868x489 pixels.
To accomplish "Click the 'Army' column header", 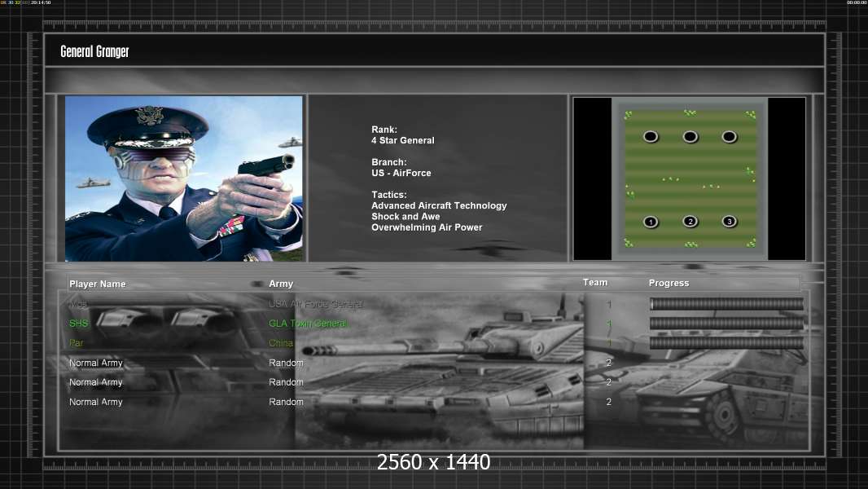I will tap(281, 284).
